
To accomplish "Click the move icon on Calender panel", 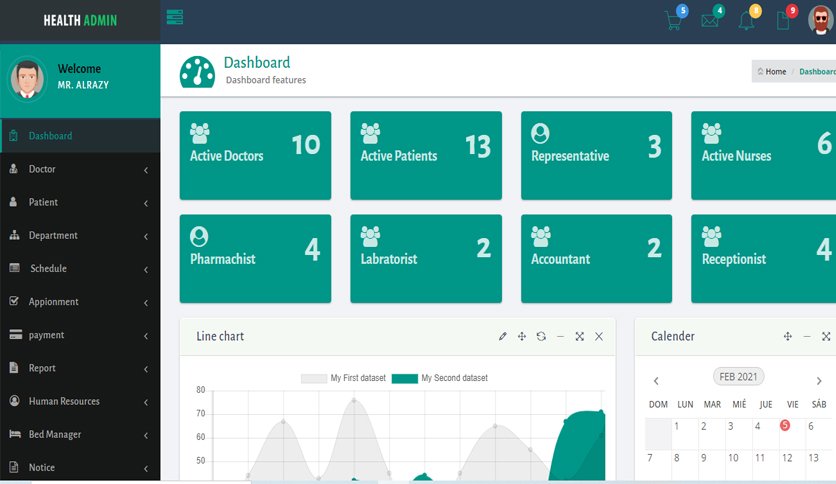I will 787,336.
